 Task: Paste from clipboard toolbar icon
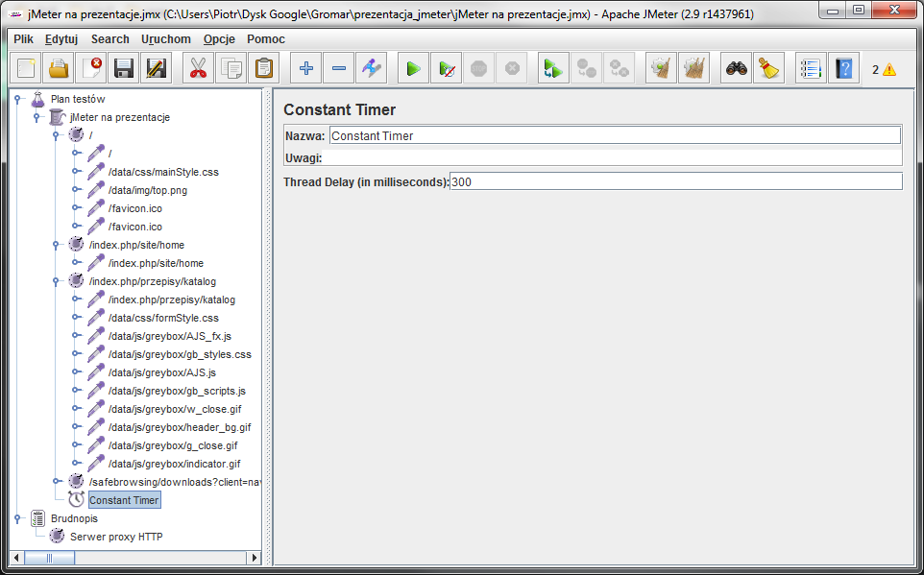pos(263,68)
